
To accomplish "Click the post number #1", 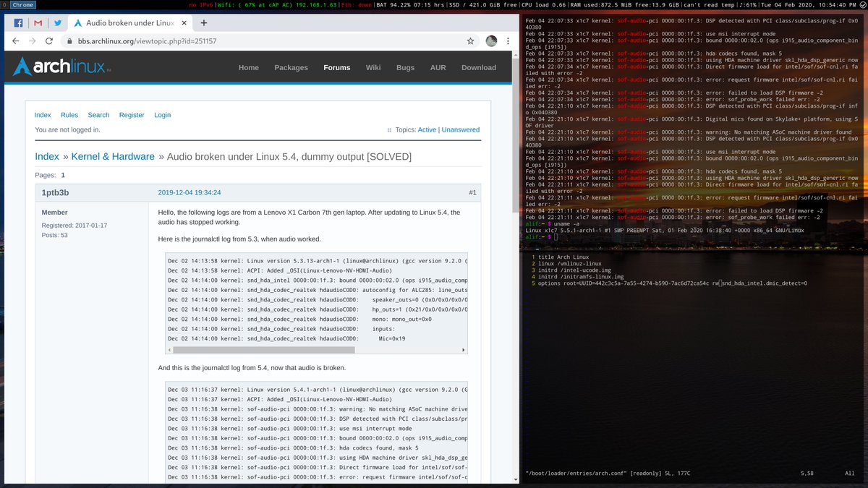I will [472, 192].
